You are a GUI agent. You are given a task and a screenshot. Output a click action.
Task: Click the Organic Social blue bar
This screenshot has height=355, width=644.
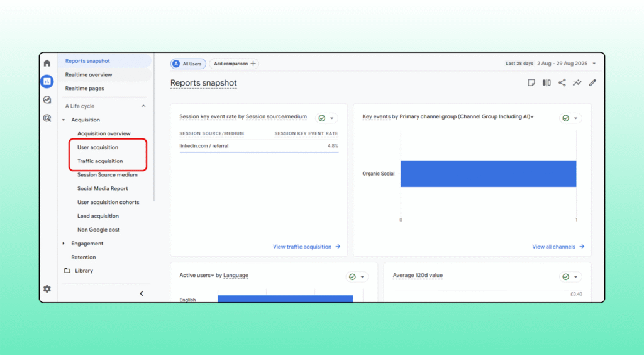coord(488,174)
